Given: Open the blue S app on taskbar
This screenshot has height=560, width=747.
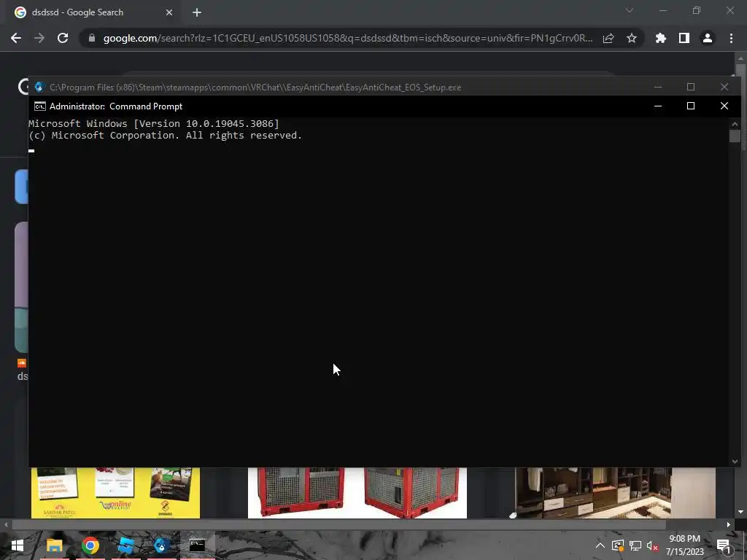Looking at the screenshot, I should 125,545.
